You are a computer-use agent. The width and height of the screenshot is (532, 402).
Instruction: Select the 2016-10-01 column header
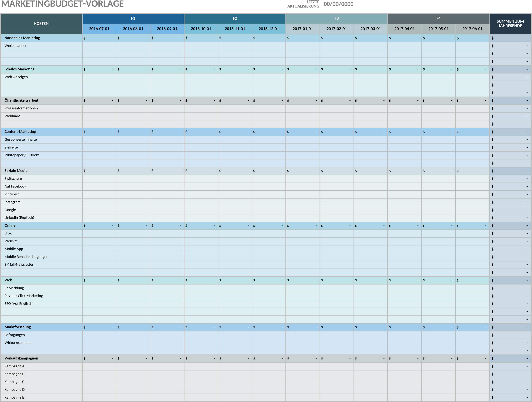(201, 29)
